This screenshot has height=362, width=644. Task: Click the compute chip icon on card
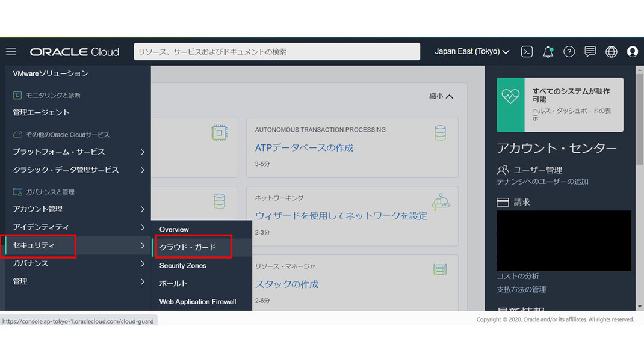click(219, 133)
